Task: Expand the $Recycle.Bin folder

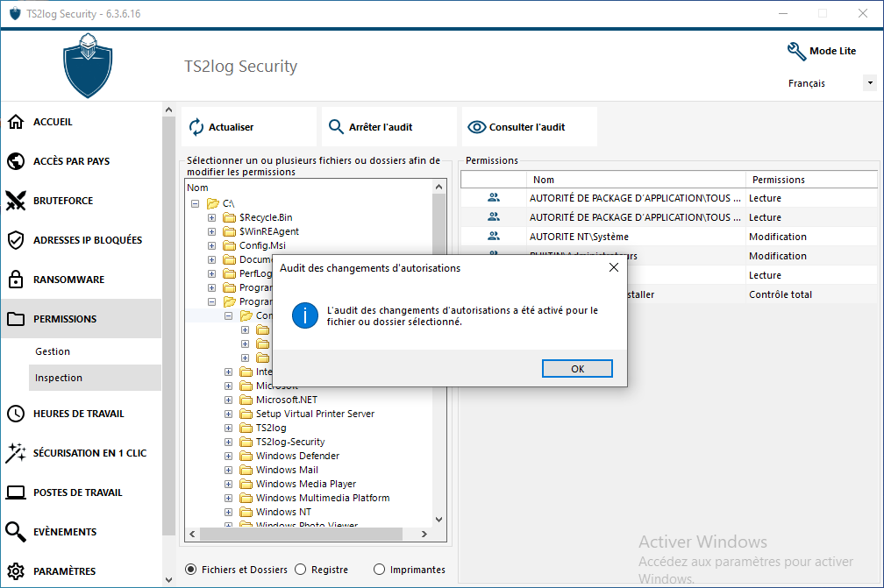Action: tap(212, 217)
